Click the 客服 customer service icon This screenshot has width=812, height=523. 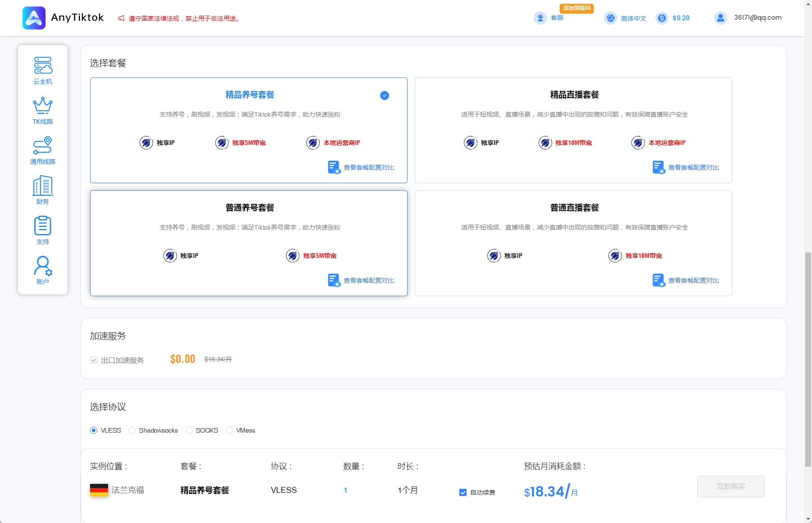(x=540, y=18)
